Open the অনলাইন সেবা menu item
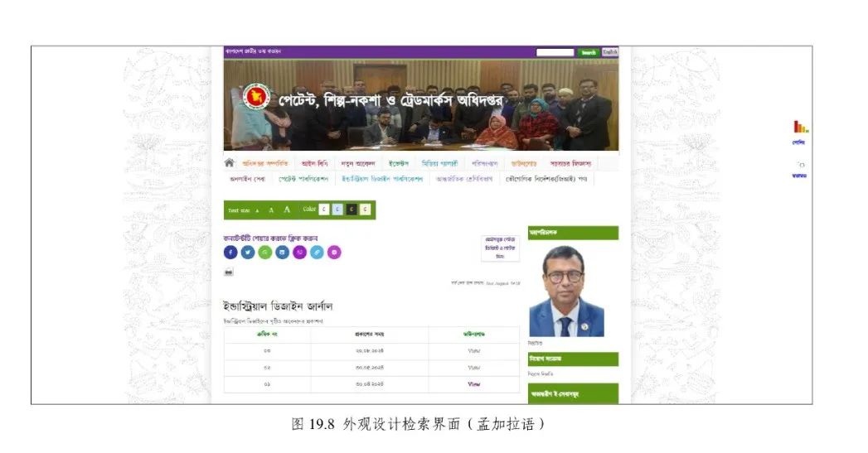Viewport: 868px width, 453px height. [x=247, y=178]
